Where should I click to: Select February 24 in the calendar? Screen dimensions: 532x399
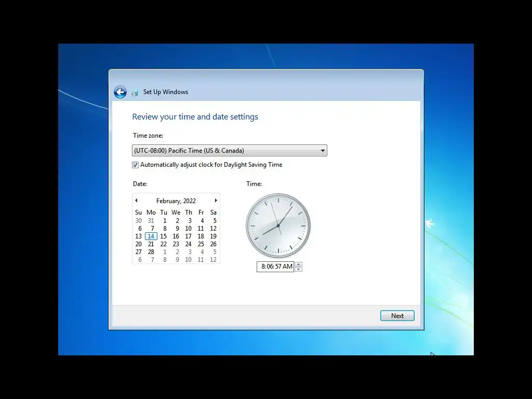coord(188,244)
